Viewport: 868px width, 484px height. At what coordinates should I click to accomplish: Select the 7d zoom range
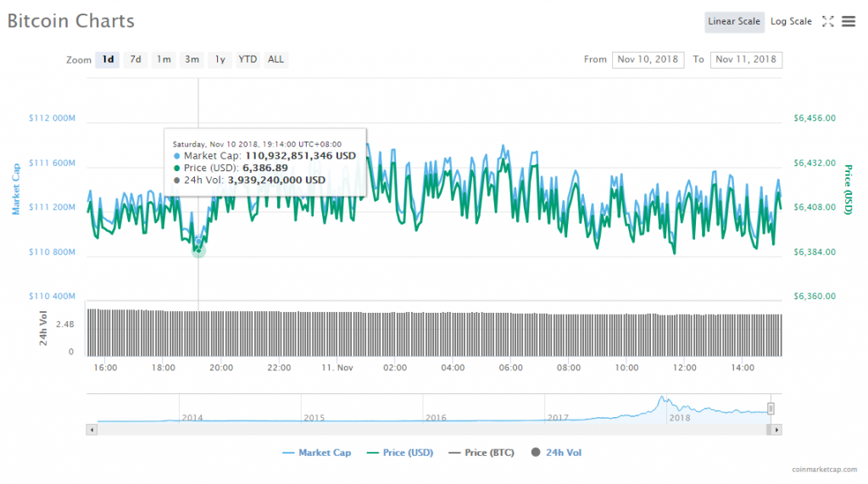point(136,59)
